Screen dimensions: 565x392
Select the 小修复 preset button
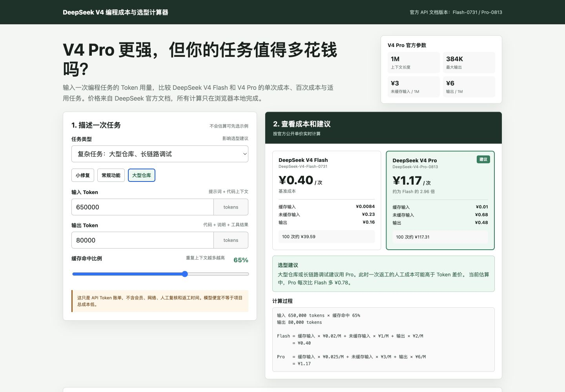click(x=83, y=175)
